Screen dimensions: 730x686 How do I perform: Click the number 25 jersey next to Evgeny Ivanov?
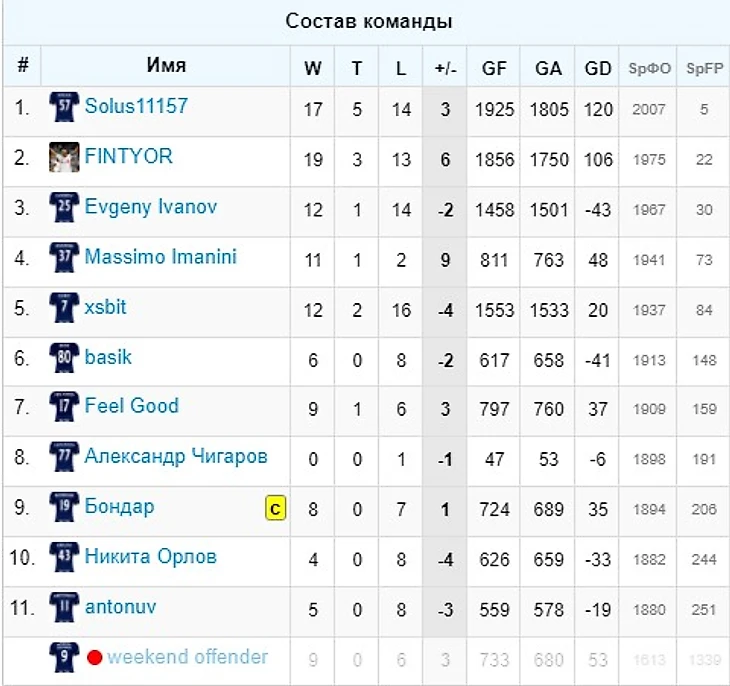click(64, 207)
